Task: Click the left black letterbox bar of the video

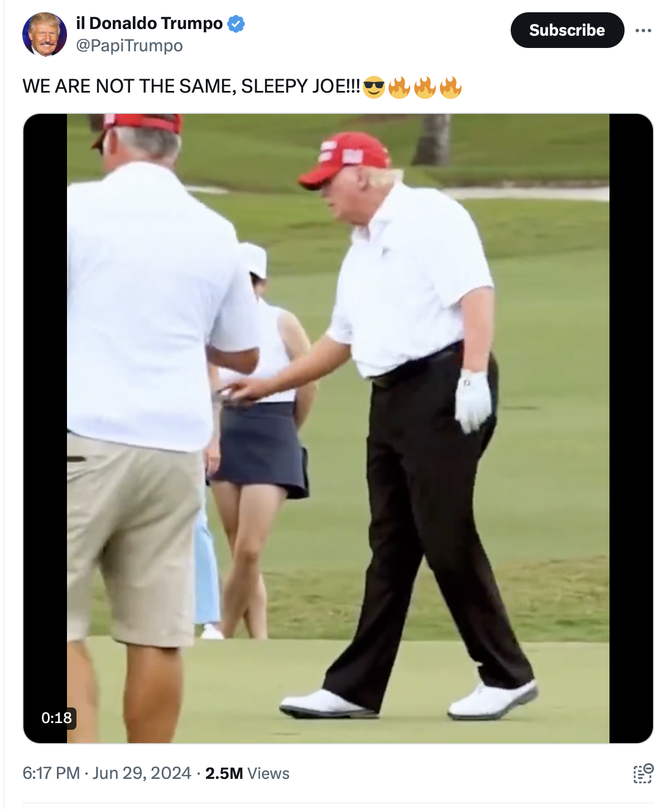Action: 45,428
